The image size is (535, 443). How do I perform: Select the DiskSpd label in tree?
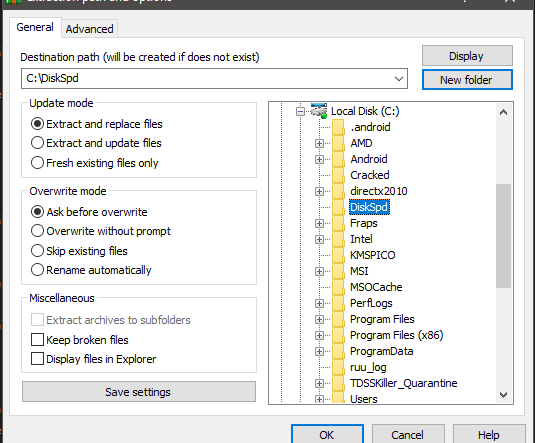click(x=369, y=208)
